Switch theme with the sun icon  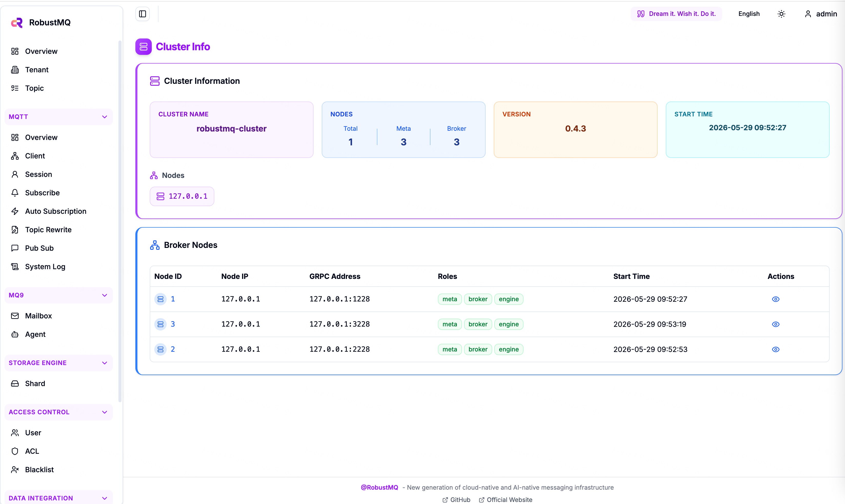(781, 14)
